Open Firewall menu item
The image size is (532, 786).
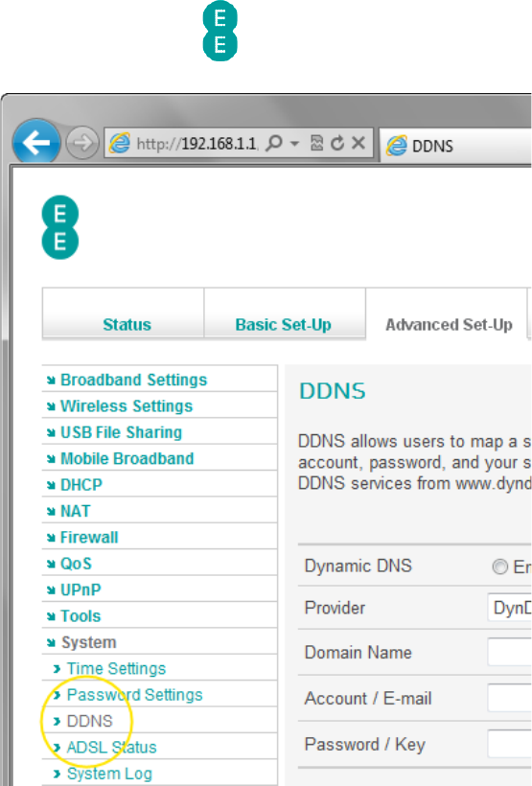[89, 538]
